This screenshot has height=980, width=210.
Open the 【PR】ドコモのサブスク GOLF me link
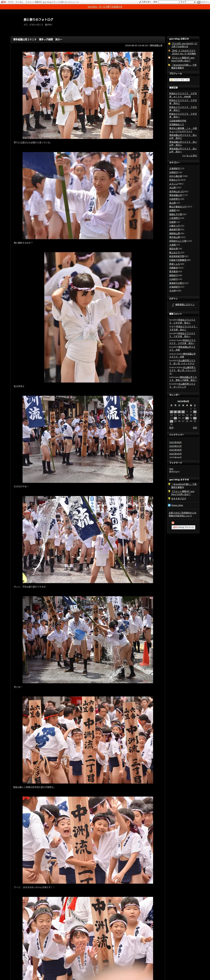pos(184,52)
